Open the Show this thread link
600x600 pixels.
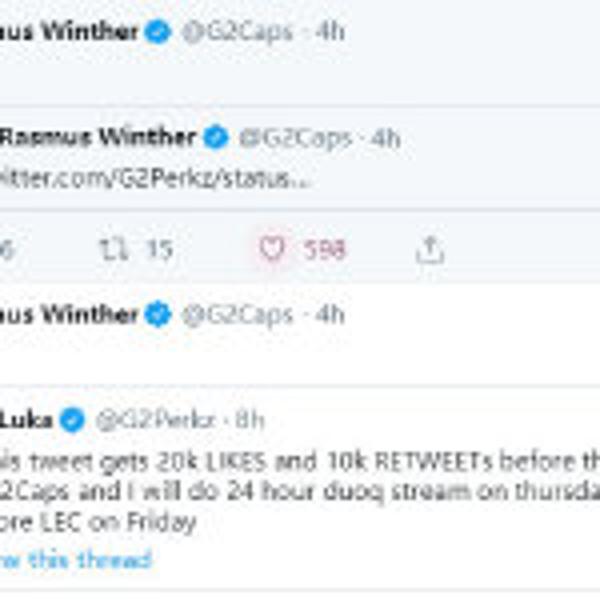75,559
